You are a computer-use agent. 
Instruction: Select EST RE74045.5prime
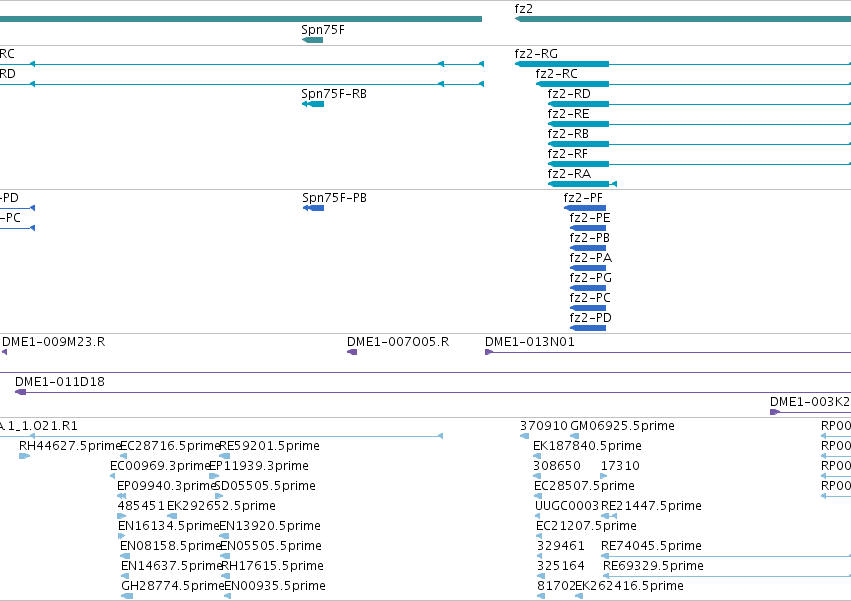(726, 556)
